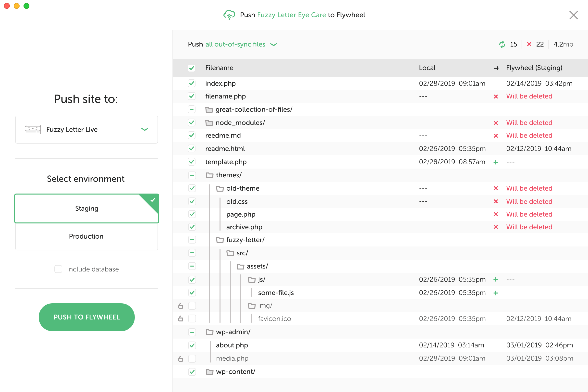Click the minus collapse icon next to fuzzy-letter/
The image size is (588, 392).
click(x=192, y=240)
